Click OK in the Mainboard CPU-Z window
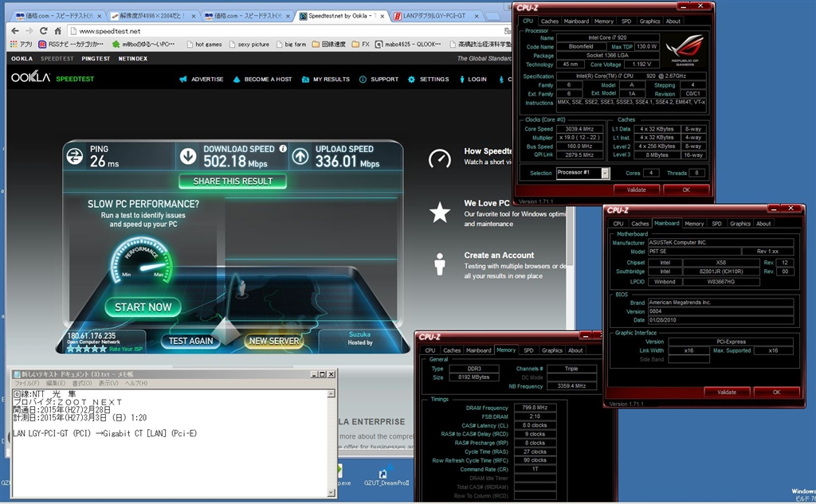This screenshot has width=816, height=504. [x=776, y=393]
